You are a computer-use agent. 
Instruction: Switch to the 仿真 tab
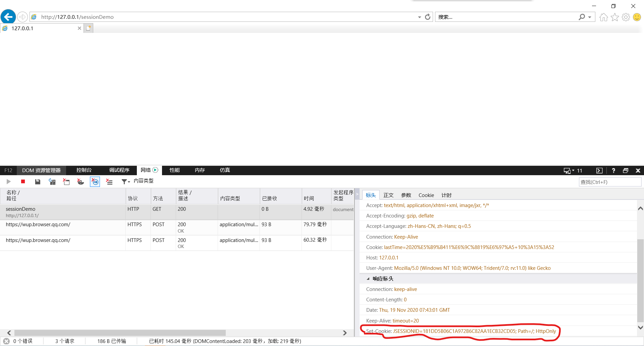point(225,170)
